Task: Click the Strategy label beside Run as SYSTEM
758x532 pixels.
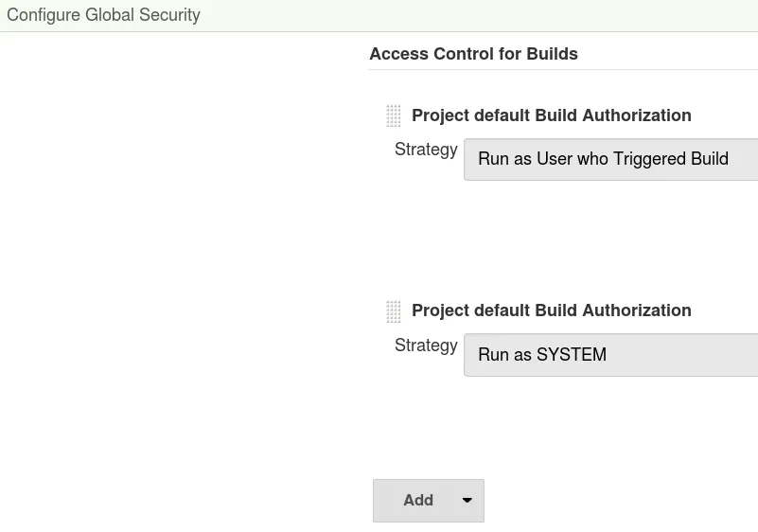Action: coord(426,346)
